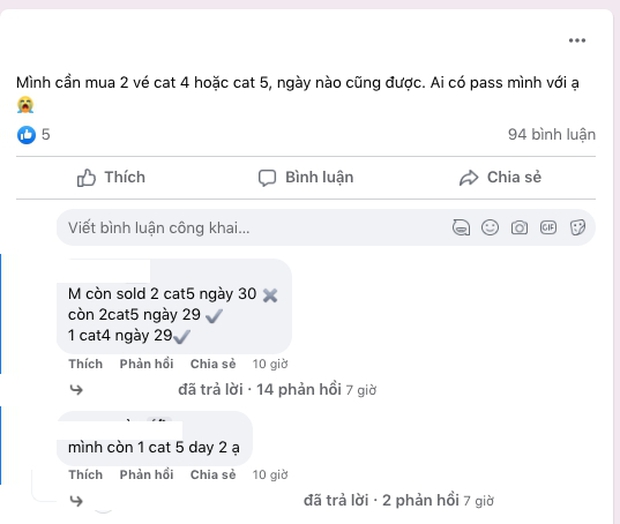This screenshot has width=620, height=524.
Task: Click the Share arrow icon
Action: pos(469,178)
